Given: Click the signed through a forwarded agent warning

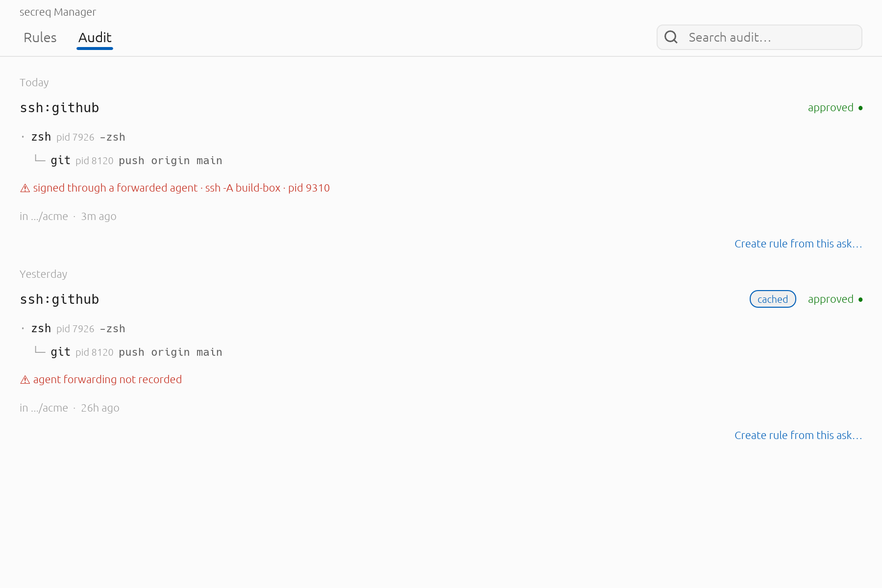Looking at the screenshot, I should (x=175, y=188).
